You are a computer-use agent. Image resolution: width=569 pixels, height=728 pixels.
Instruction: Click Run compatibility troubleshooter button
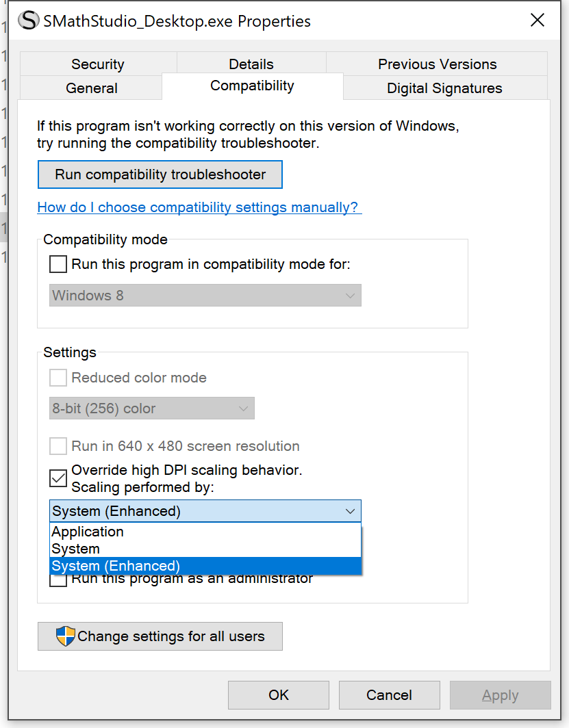160,174
